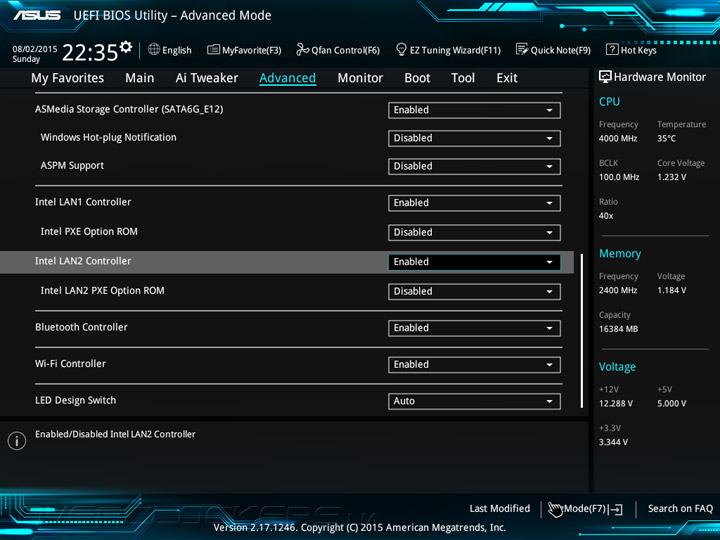
Task: Click the 12.288 V reading
Action: point(616,403)
